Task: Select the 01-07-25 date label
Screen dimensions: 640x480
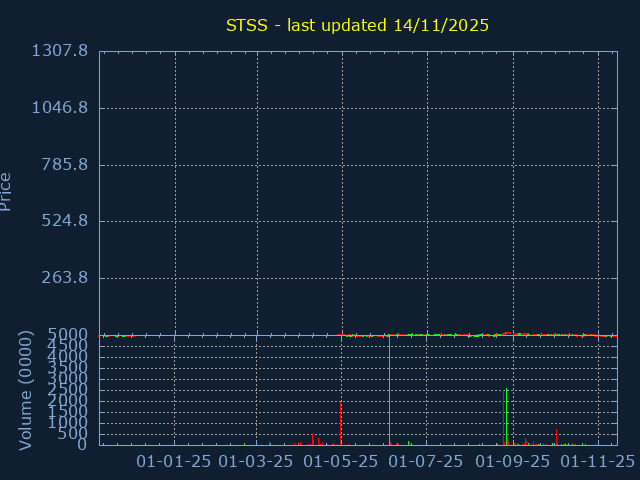Action: tap(425, 461)
